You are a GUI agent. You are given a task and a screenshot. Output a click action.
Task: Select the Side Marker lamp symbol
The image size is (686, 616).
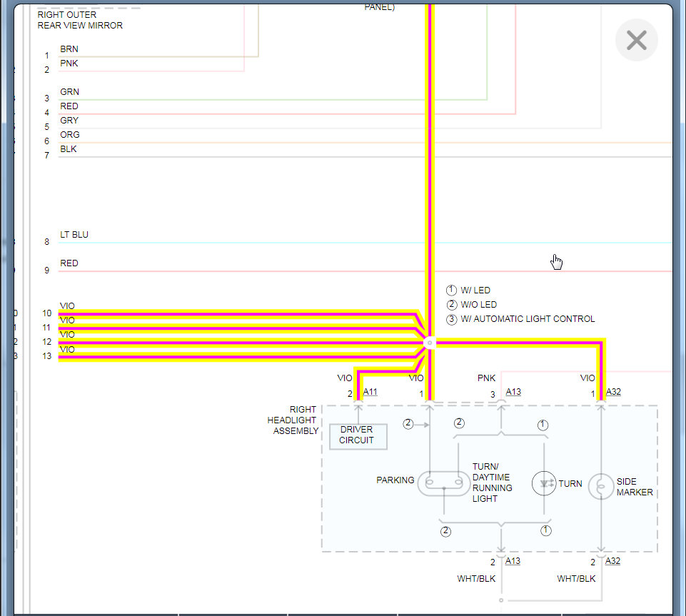(x=601, y=487)
